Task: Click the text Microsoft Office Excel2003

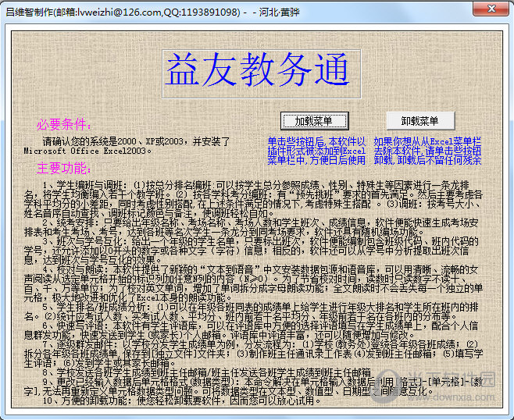Action: pyautogui.click(x=87, y=151)
